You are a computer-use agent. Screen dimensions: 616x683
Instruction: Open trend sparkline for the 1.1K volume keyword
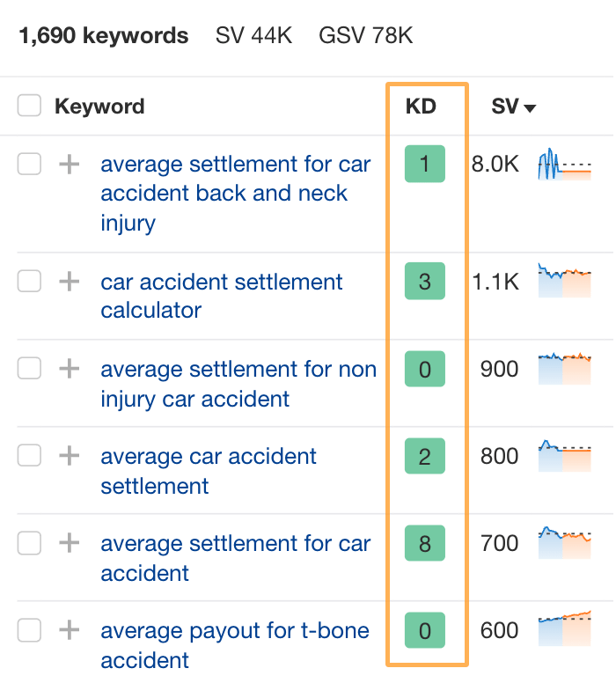pyautogui.click(x=564, y=281)
